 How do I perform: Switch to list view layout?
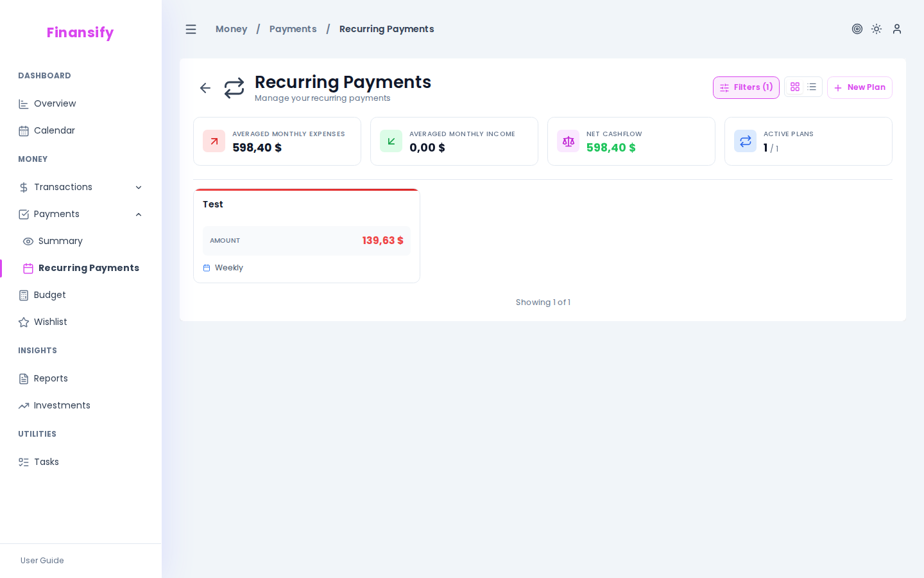coord(812,87)
